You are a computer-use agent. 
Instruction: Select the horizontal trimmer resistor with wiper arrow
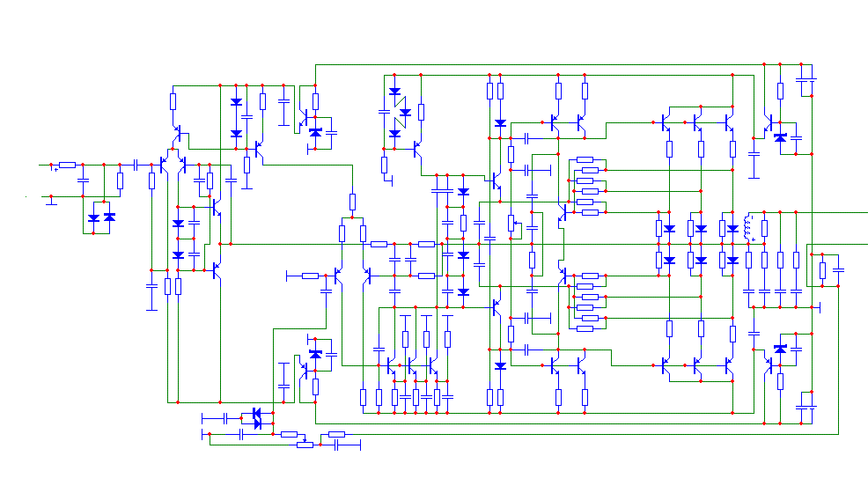(305, 445)
